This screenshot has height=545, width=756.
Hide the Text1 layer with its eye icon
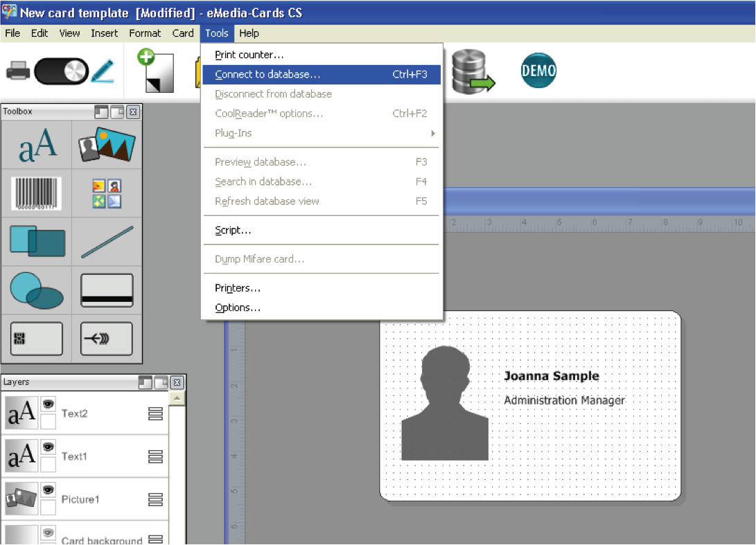(49, 447)
